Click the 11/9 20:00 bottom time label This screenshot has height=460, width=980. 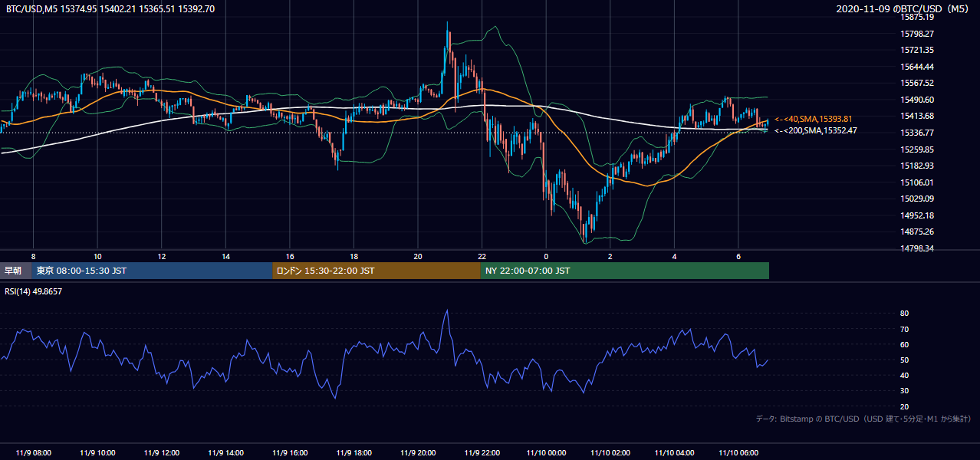418,453
